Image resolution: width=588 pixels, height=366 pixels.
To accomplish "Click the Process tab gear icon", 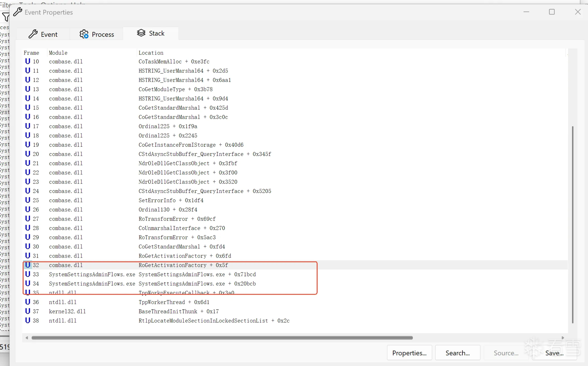I will click(84, 34).
